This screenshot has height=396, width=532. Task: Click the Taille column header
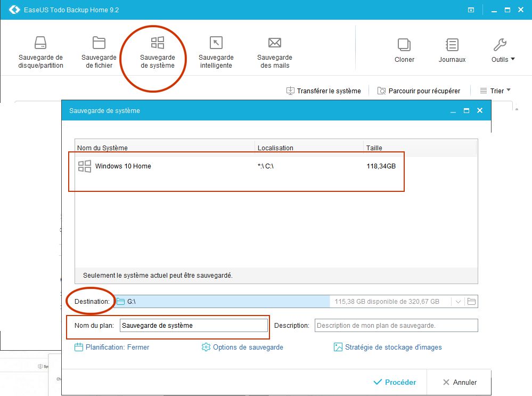coord(374,148)
